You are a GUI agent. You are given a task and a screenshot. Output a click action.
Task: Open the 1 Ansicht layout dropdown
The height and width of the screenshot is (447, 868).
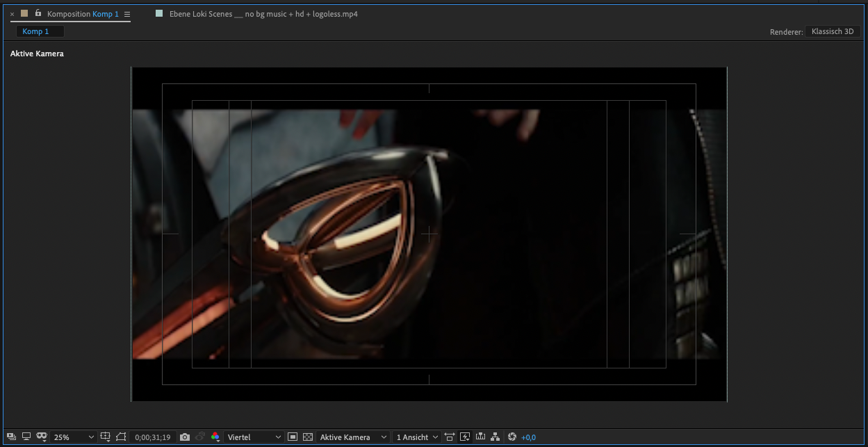coord(416,437)
